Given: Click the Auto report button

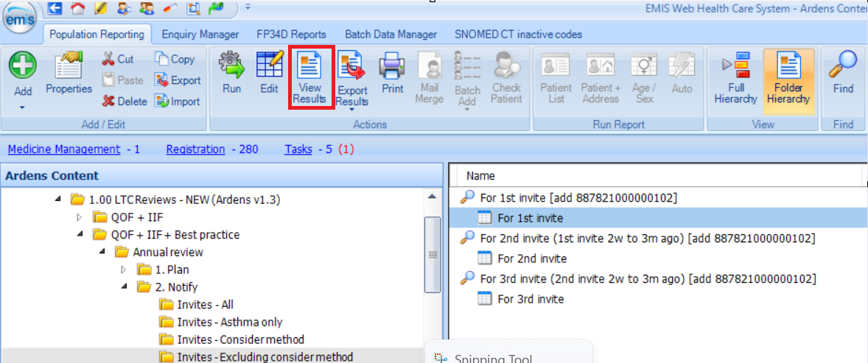Looking at the screenshot, I should coord(682,73).
